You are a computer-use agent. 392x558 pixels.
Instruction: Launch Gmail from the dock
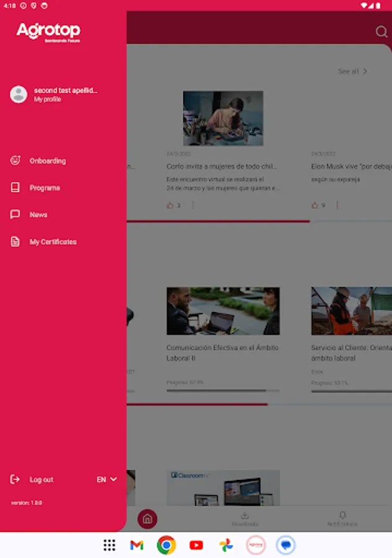pos(136,545)
